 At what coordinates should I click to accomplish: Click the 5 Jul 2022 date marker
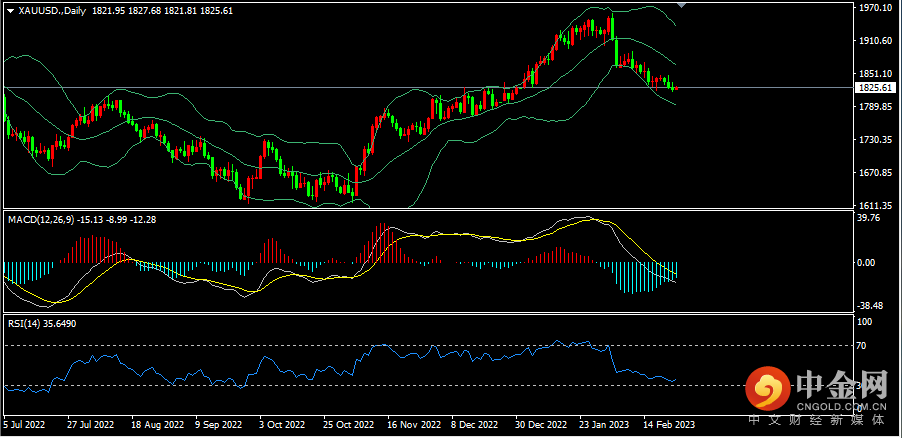click(x=24, y=424)
